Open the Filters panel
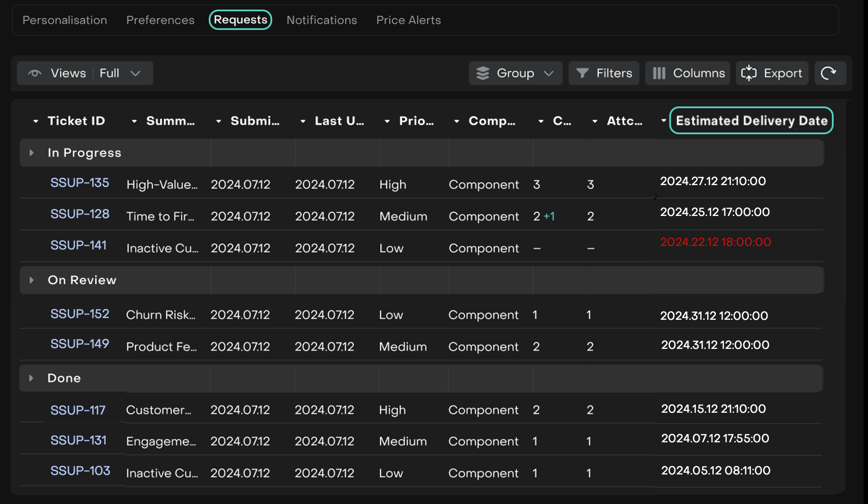The height and width of the screenshot is (504, 868). pos(604,73)
